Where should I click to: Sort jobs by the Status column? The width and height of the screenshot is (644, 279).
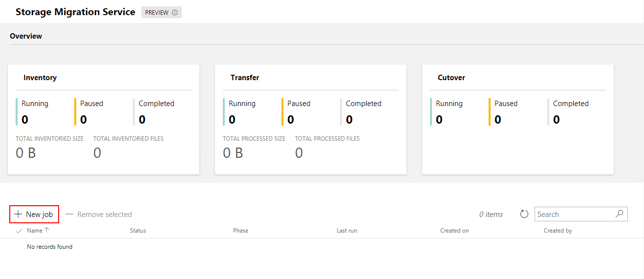(x=138, y=231)
